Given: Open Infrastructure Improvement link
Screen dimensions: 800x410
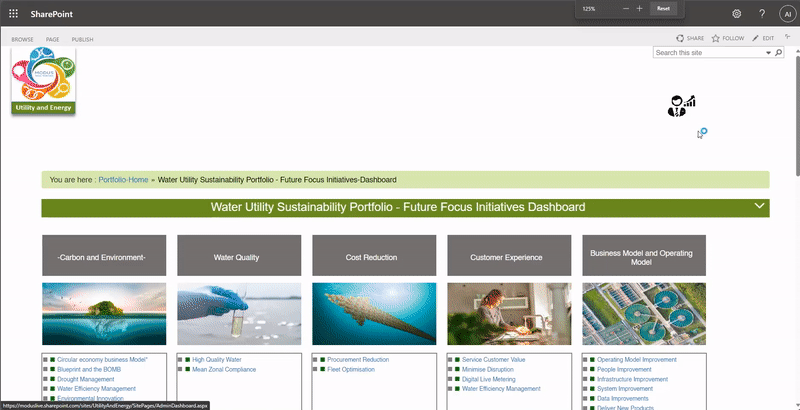Looking at the screenshot, I should tap(632, 379).
